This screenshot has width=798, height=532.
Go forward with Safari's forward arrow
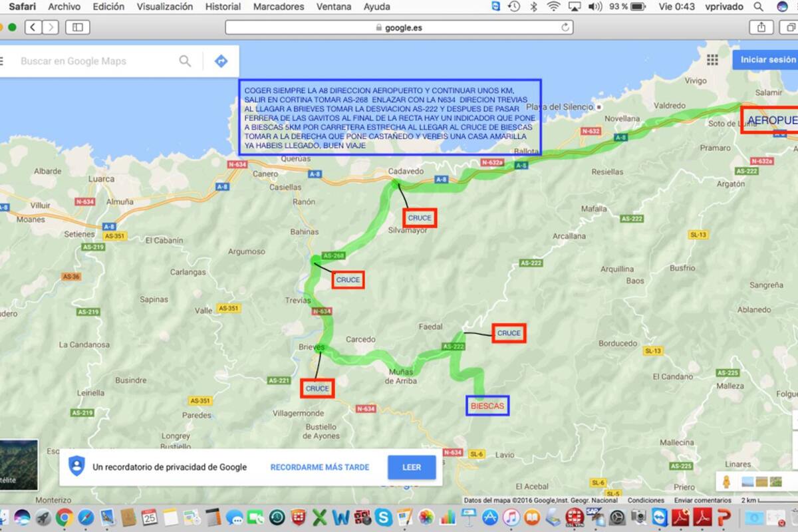tap(50, 27)
